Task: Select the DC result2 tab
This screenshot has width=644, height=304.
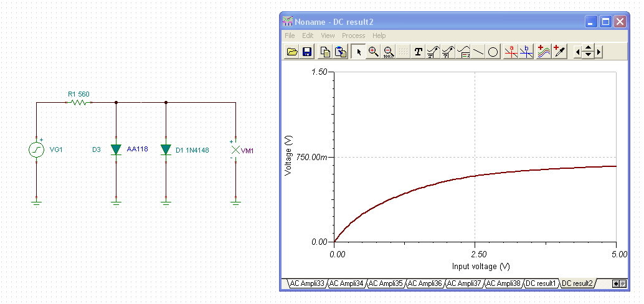Action: click(x=577, y=283)
